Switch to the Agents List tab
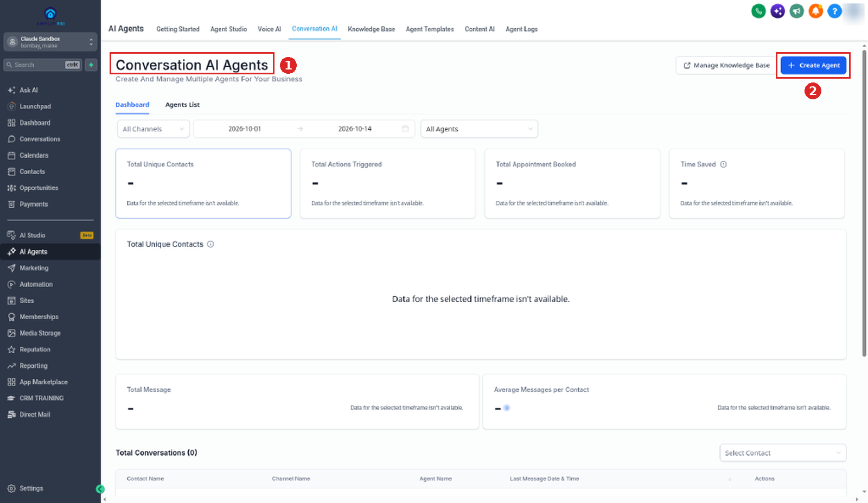 [182, 105]
